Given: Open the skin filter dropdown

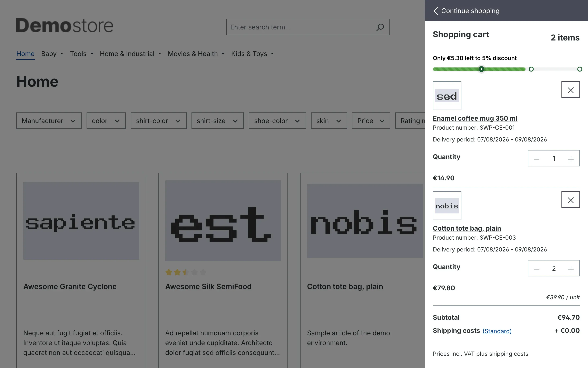Looking at the screenshot, I should pos(329,121).
